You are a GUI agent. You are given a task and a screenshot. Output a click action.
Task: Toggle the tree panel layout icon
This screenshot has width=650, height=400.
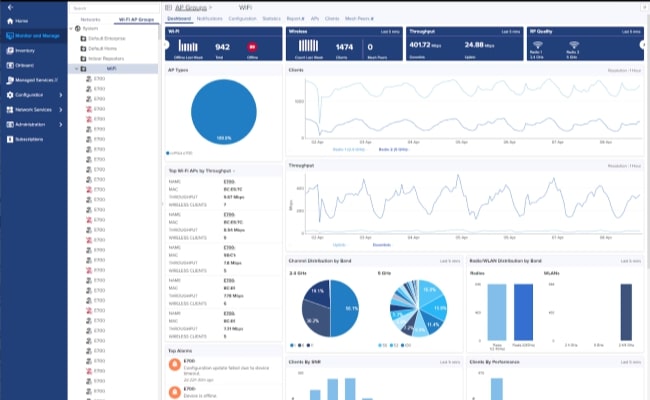click(x=168, y=7)
